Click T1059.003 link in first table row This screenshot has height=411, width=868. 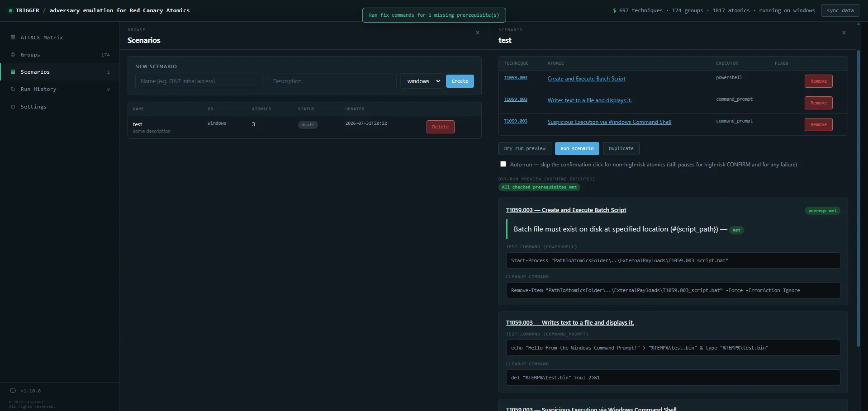(516, 78)
